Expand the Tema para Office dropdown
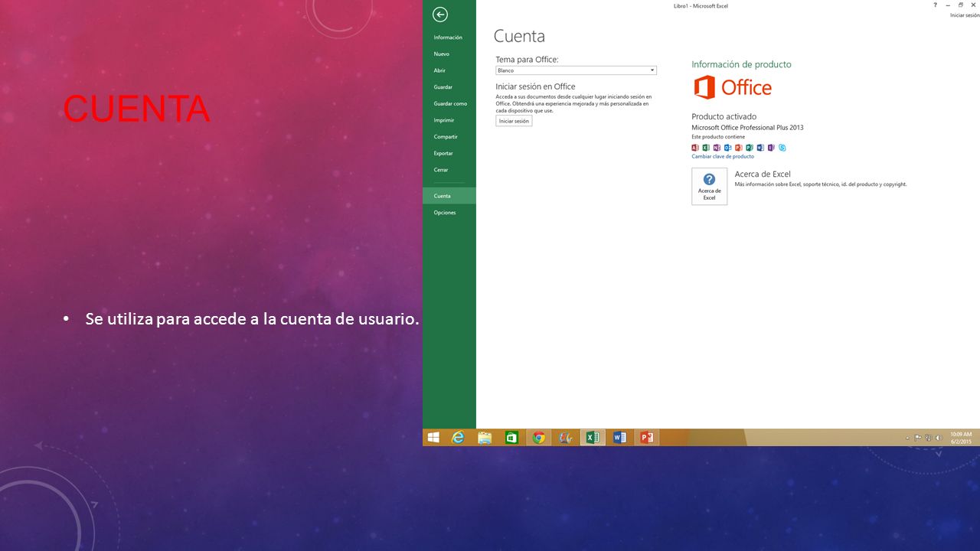 coord(576,70)
